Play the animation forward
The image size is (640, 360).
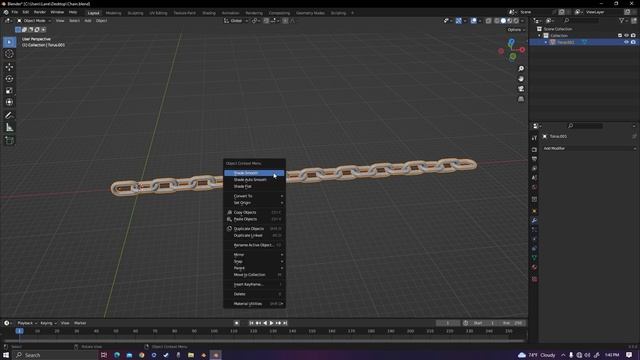point(271,323)
